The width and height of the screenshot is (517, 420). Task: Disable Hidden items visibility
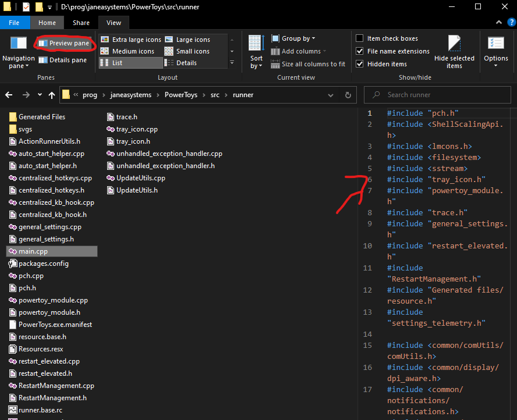(x=359, y=64)
